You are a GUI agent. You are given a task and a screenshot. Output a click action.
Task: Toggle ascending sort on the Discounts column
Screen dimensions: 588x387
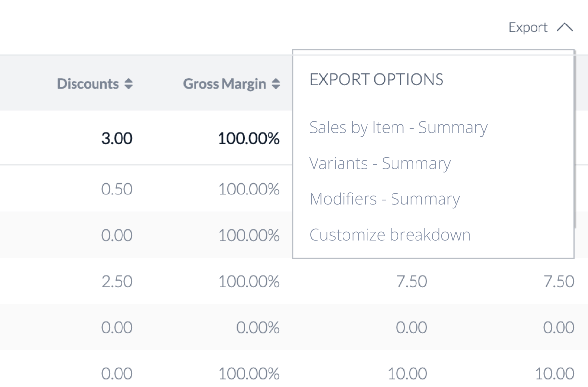click(128, 84)
